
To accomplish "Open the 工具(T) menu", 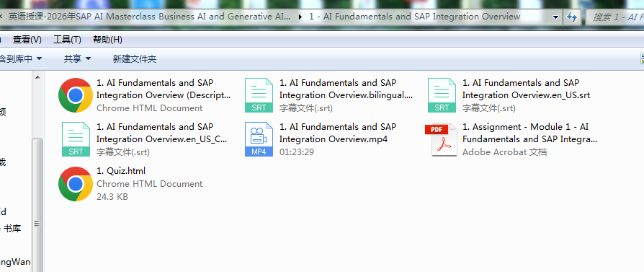I will (x=67, y=40).
